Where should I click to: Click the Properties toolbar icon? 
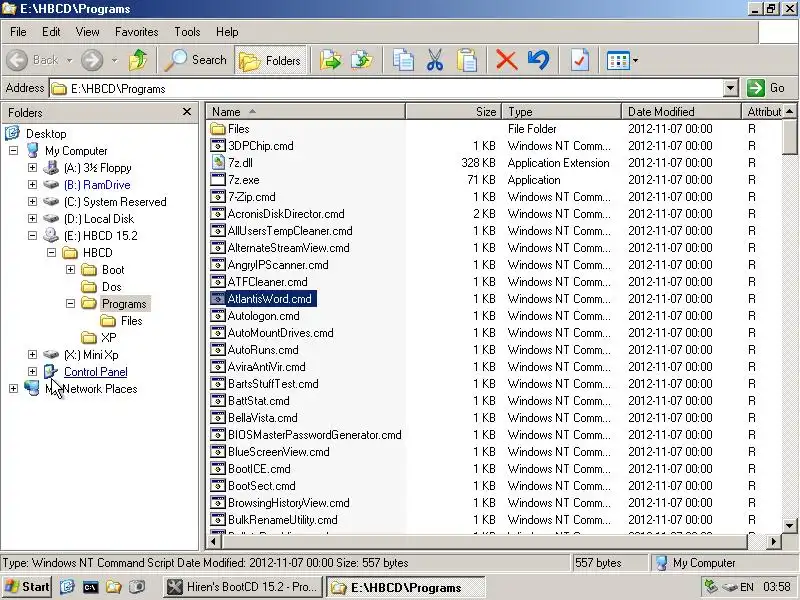pyautogui.click(x=580, y=60)
